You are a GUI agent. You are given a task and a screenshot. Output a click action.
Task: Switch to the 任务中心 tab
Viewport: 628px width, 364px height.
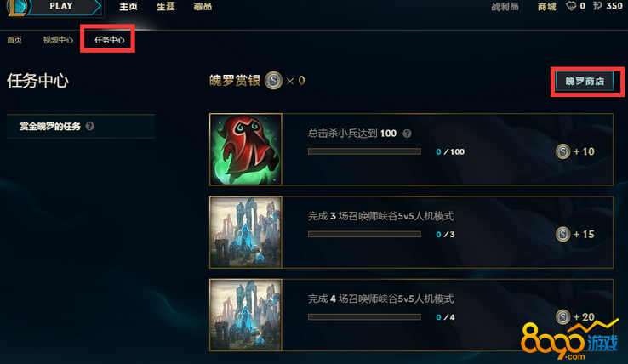pos(109,40)
